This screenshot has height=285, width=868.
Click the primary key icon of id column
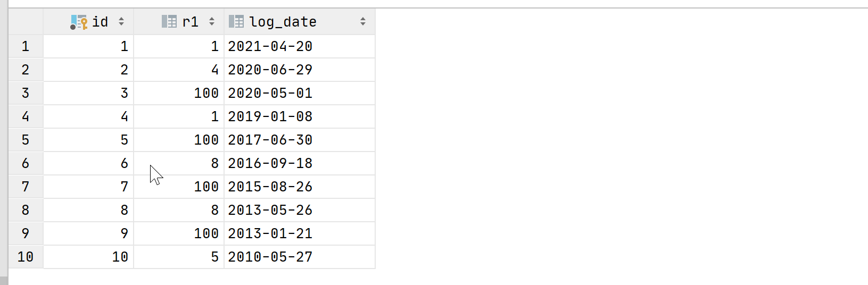(79, 22)
